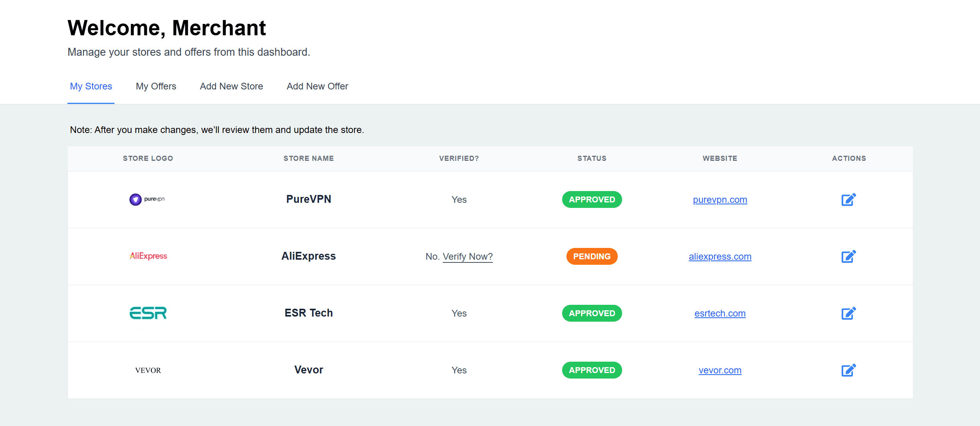Select the My Stores tab
This screenshot has height=426, width=980.
91,86
